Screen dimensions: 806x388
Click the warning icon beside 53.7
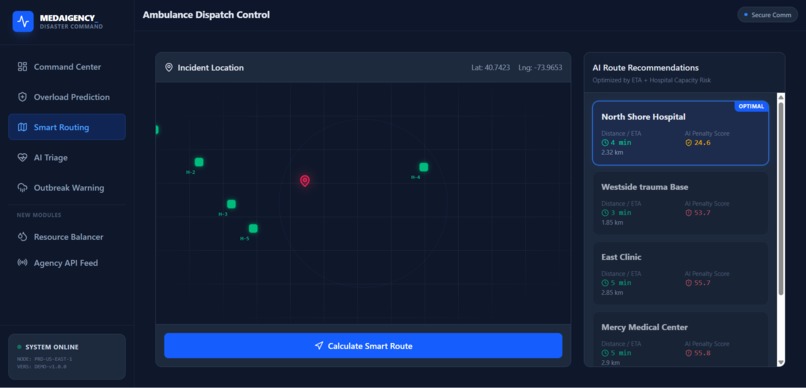click(x=689, y=213)
